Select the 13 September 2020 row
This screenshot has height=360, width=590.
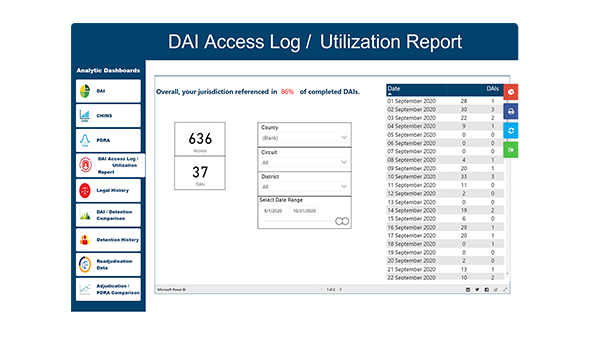(x=445, y=202)
